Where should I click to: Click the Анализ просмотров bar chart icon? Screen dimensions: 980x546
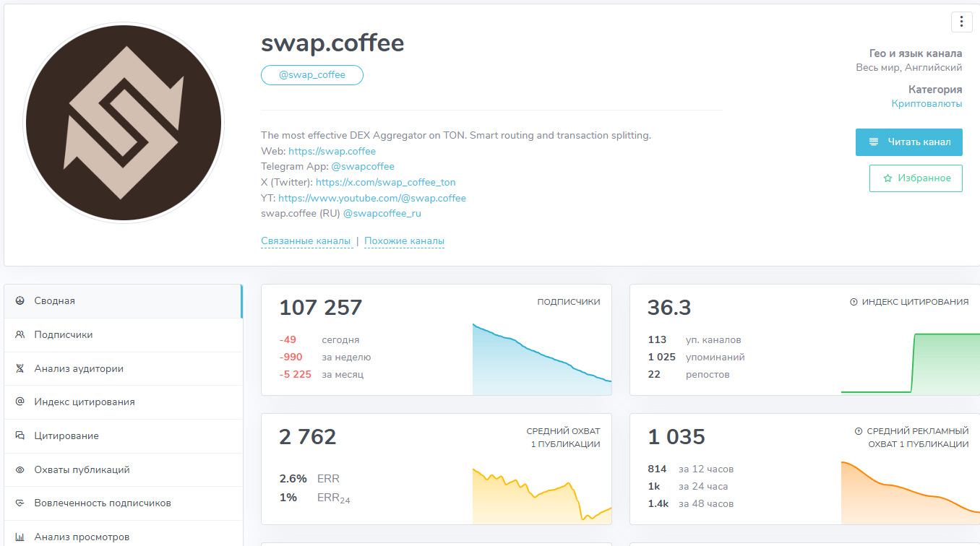(20, 537)
